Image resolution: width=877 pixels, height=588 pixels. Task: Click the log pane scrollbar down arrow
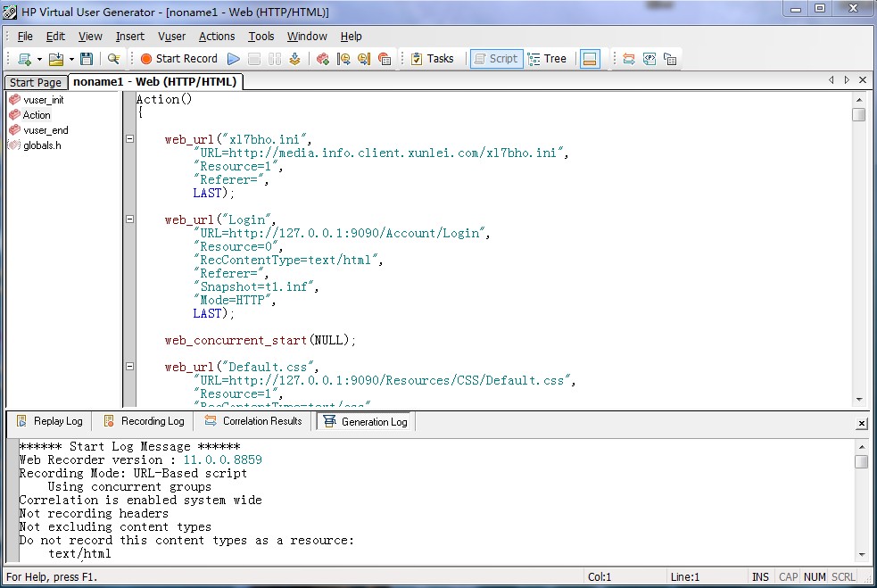coord(861,554)
